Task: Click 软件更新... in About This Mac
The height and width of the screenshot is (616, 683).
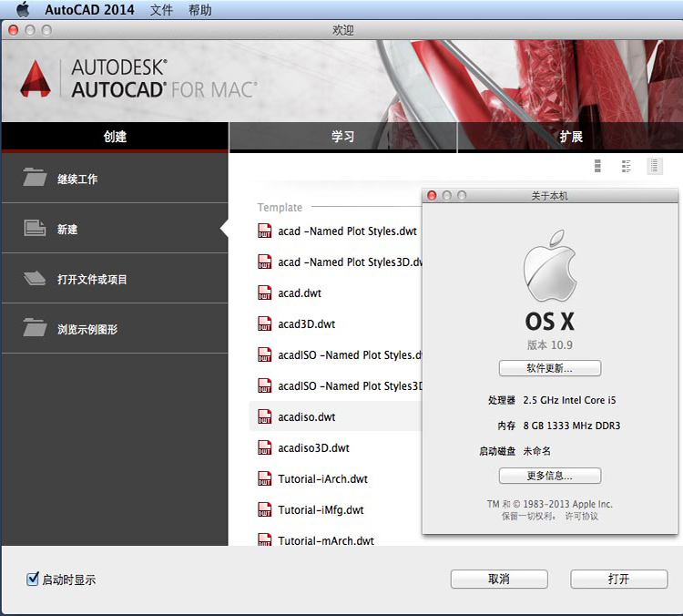Action: coord(550,368)
